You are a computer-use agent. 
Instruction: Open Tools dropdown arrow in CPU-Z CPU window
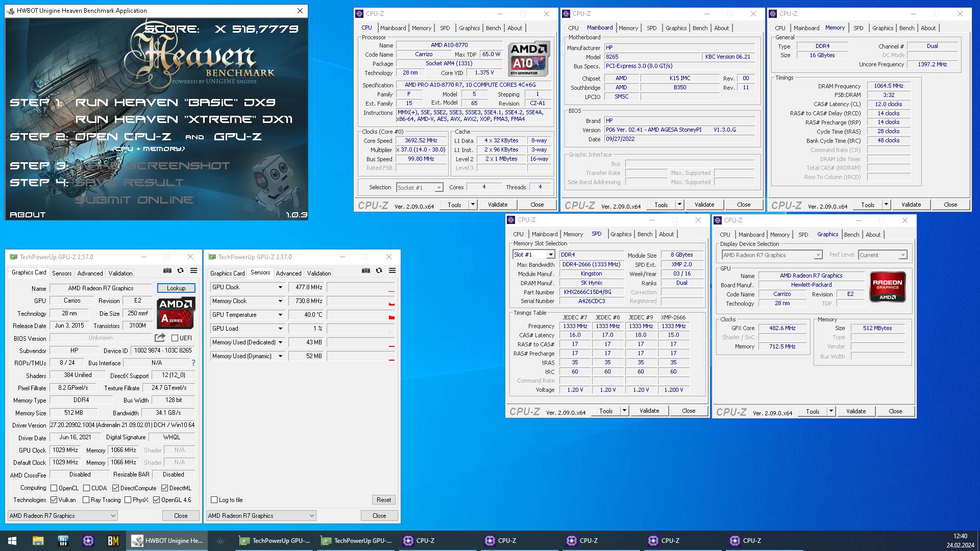point(473,205)
